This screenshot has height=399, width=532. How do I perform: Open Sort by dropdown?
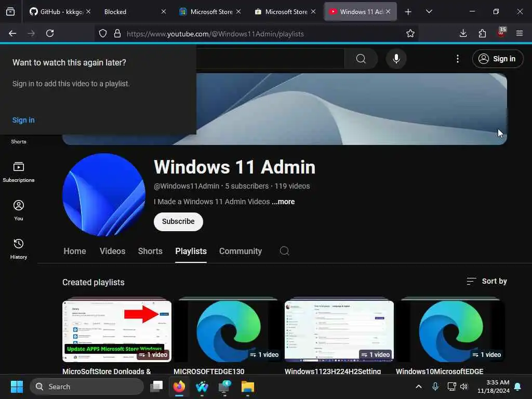click(x=486, y=281)
